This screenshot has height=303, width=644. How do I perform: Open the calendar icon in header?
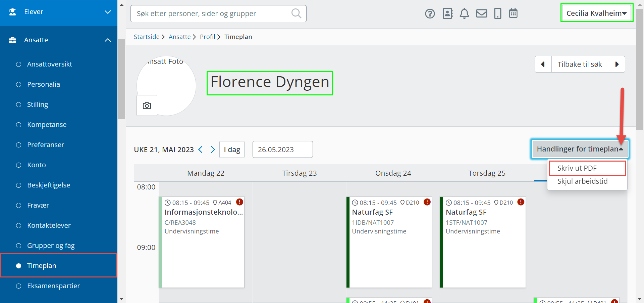click(x=513, y=13)
